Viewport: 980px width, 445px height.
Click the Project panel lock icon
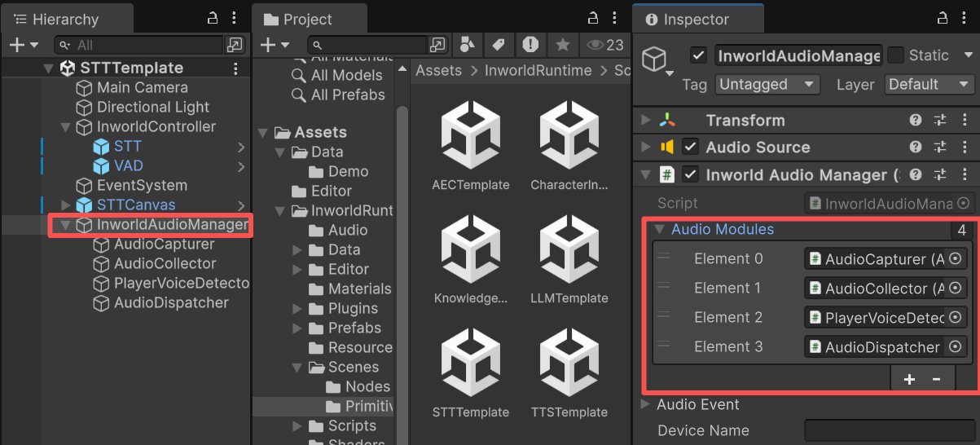tap(594, 18)
